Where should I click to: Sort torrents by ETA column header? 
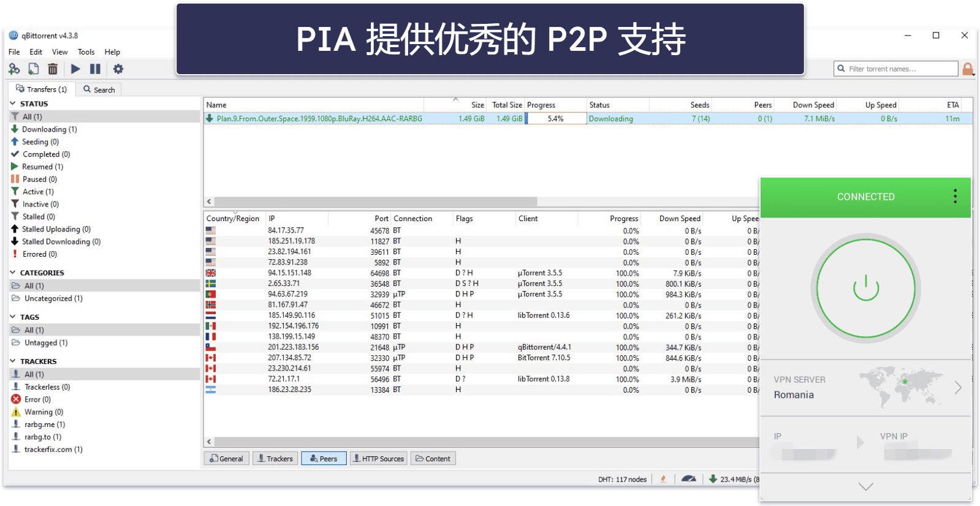(x=930, y=105)
